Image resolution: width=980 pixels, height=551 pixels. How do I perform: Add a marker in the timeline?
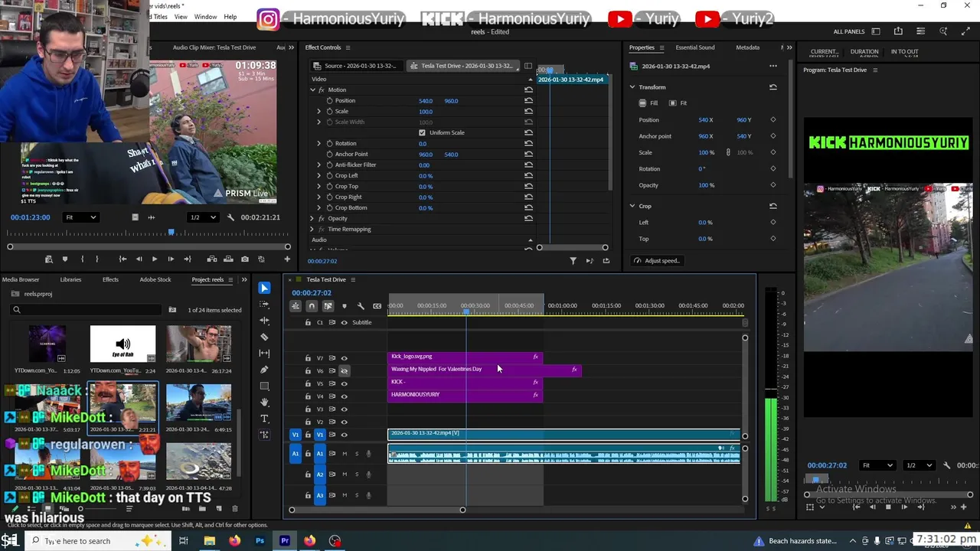[344, 306]
